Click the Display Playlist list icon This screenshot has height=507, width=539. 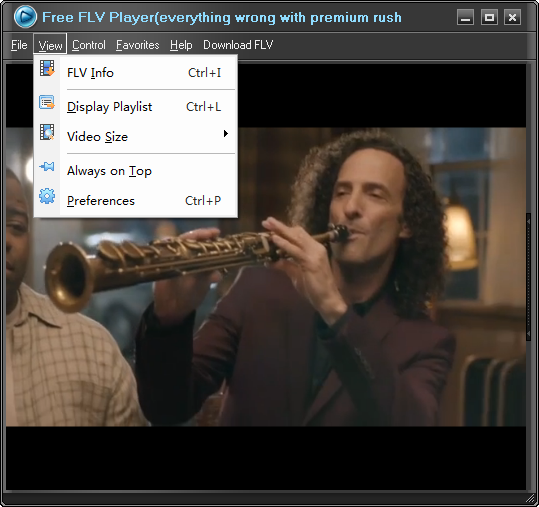(47, 103)
